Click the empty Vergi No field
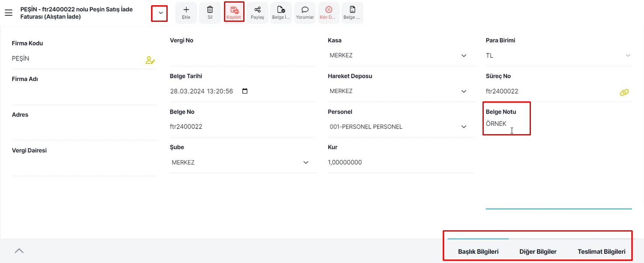Viewport: 644px width, 263px height. click(x=243, y=55)
